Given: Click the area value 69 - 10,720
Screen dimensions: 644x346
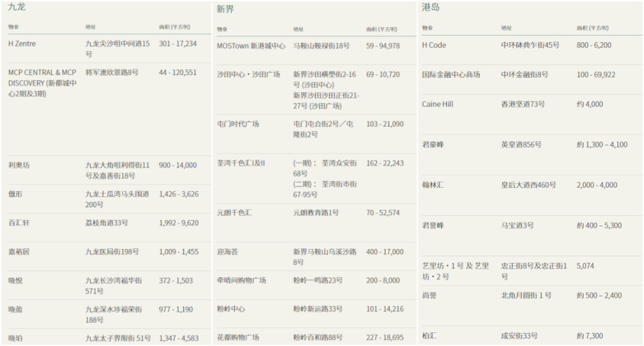Looking at the screenshot, I should point(383,74).
